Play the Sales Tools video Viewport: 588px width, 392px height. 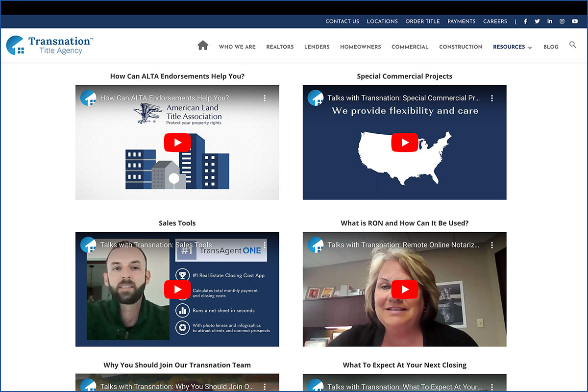pyautogui.click(x=177, y=289)
